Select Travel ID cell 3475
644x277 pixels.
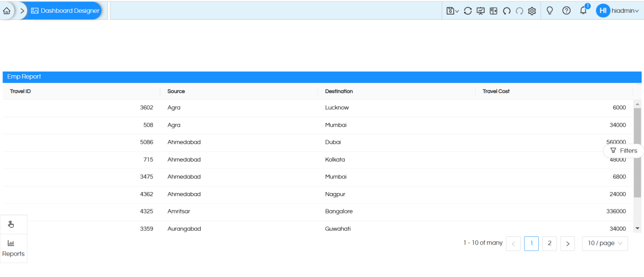[x=146, y=177]
